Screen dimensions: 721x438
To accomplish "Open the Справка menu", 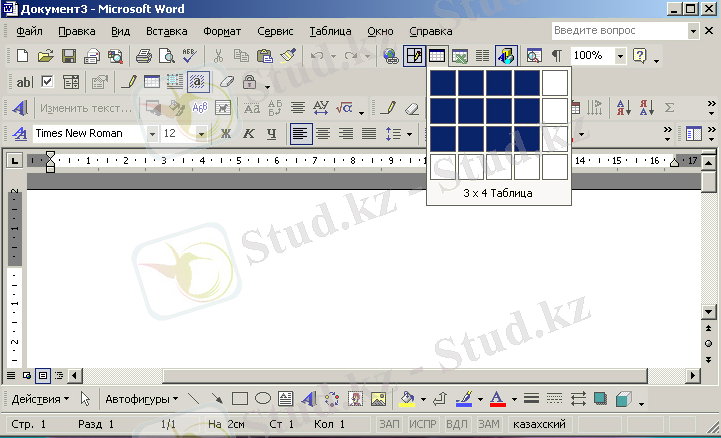I will point(431,31).
